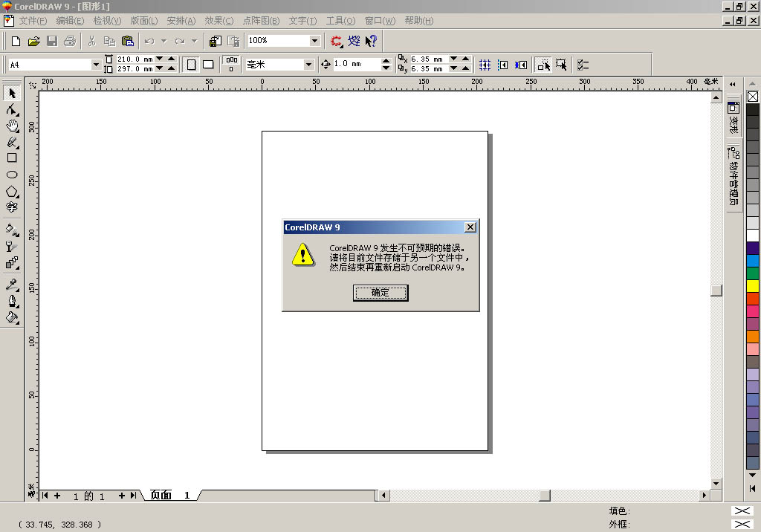Open the 编辑(E) menu
Viewport: 761px width, 532px height.
click(x=70, y=21)
